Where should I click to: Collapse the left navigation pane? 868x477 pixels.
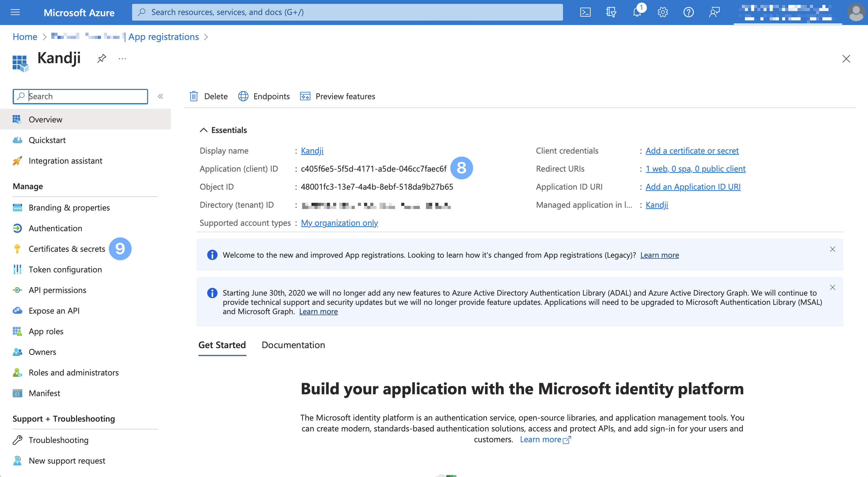pos(161,96)
